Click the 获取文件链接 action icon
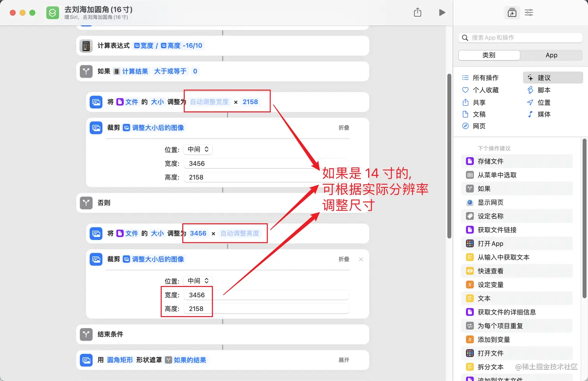Viewport: 588px width, 381px height. click(x=470, y=230)
